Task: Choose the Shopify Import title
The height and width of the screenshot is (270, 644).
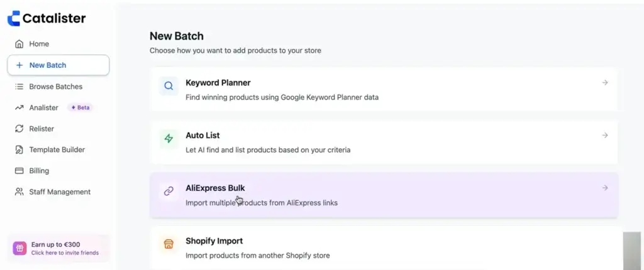Action: click(x=214, y=240)
